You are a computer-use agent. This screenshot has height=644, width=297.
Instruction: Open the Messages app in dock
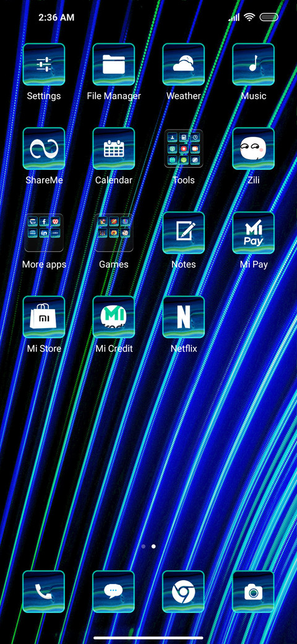[114, 592]
